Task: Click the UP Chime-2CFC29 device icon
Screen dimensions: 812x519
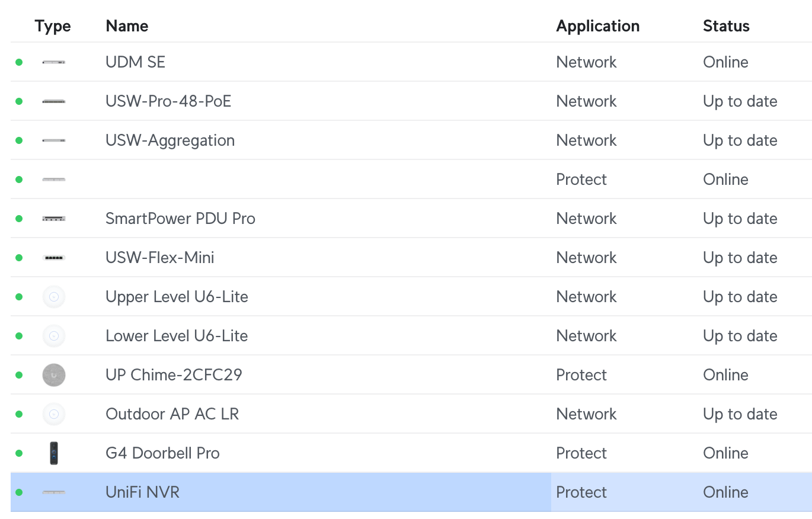Action: (54, 375)
